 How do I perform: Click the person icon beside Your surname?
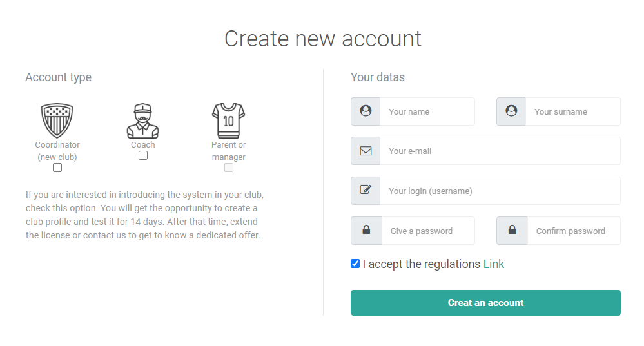click(x=511, y=111)
